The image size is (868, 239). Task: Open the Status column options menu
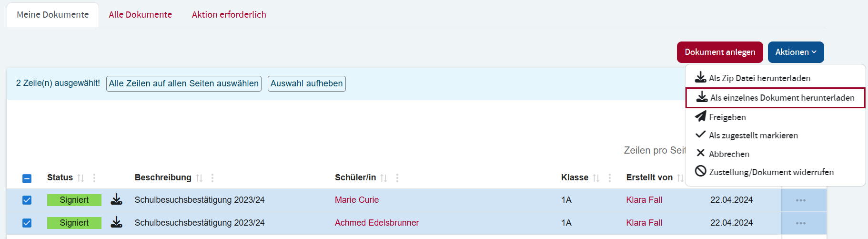[94, 178]
